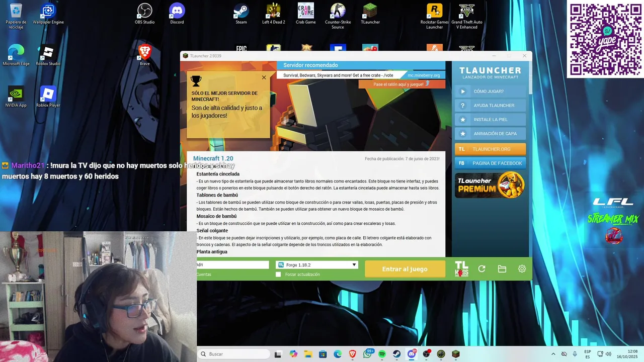Open the CÓMO JUGAR? sidebar item
This screenshot has height=362, width=644.
point(490,92)
